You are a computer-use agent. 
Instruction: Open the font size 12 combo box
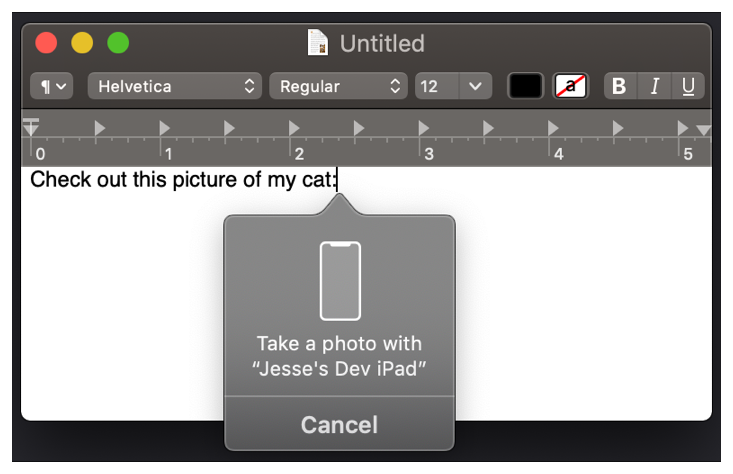tap(453, 86)
